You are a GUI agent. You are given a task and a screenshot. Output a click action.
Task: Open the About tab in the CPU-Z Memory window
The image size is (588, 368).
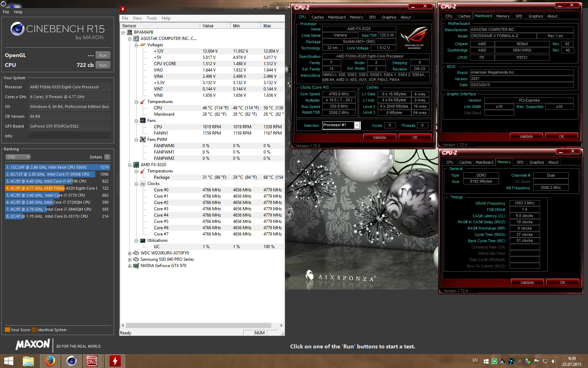click(x=553, y=162)
